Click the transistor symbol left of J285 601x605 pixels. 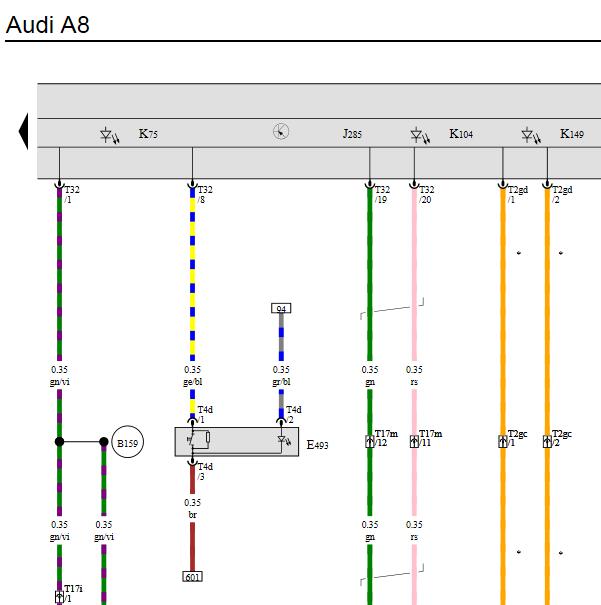(x=281, y=132)
